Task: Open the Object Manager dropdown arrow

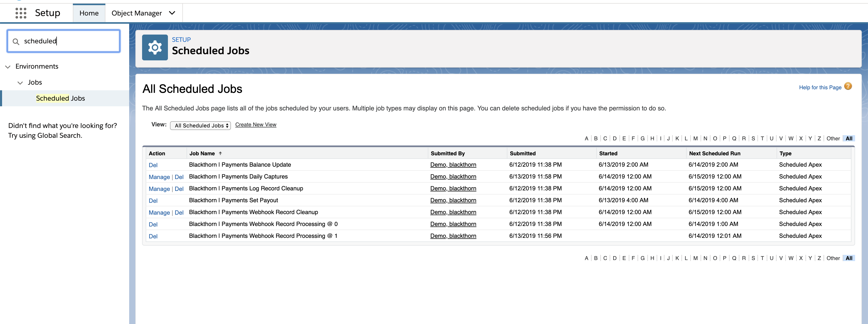Action: click(172, 13)
